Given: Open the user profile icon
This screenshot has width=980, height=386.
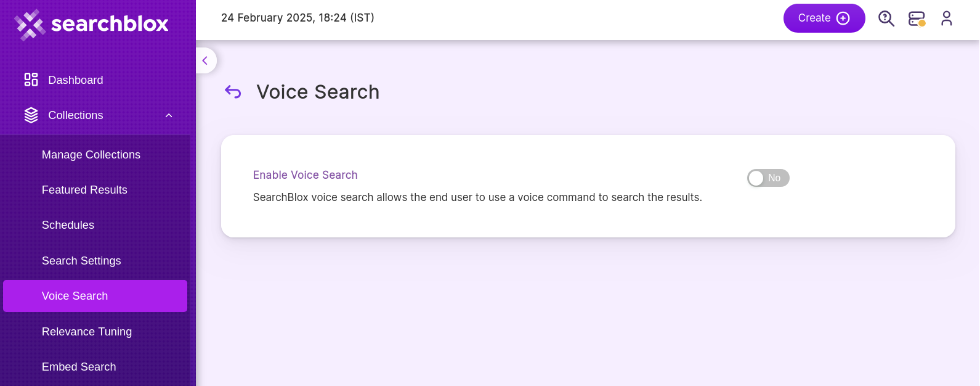Looking at the screenshot, I should point(947,18).
